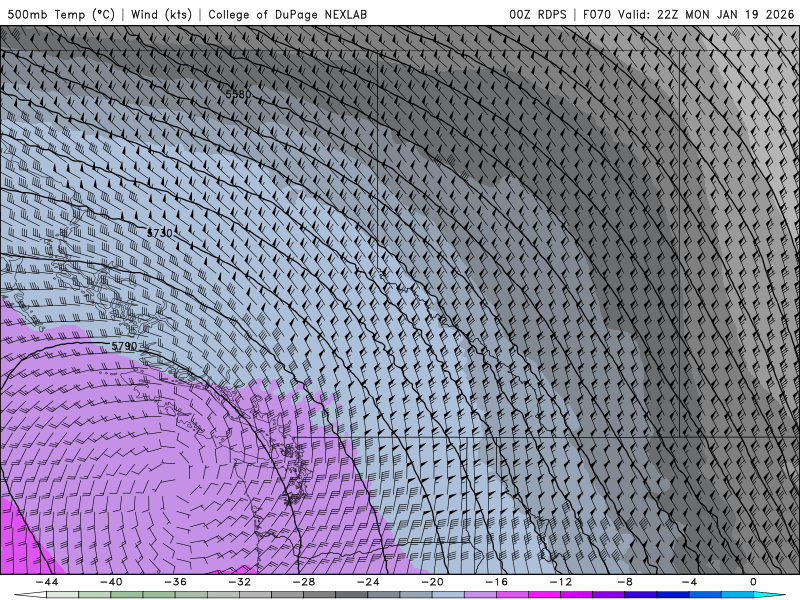Click the -24 colorbar tick label
Image resolution: width=800 pixels, height=600 pixels.
pos(368,582)
